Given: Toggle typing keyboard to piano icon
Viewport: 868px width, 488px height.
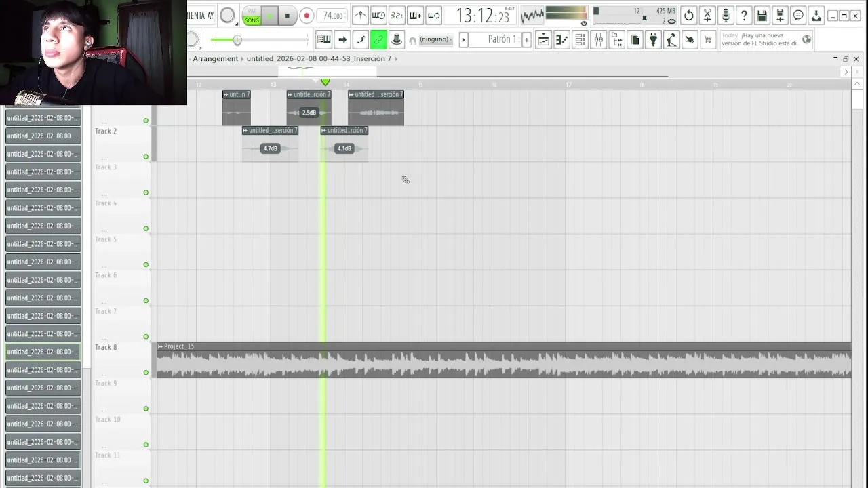Looking at the screenshot, I should click(x=324, y=40).
